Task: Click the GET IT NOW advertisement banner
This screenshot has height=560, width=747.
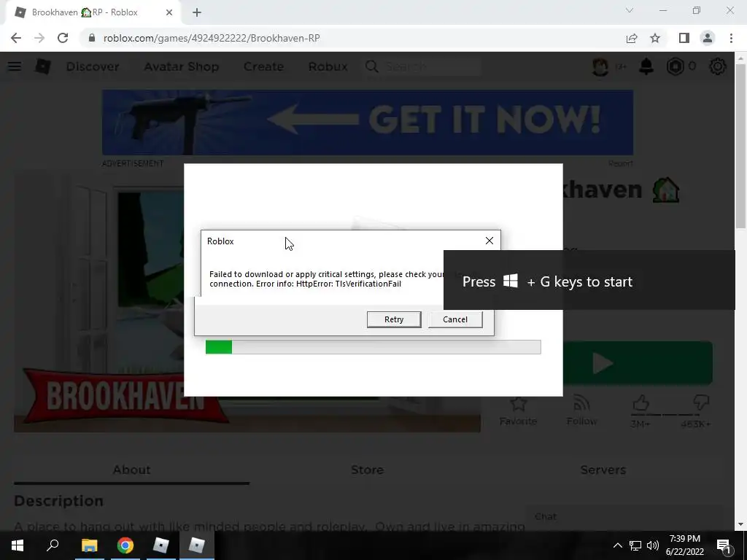Action: [368, 122]
